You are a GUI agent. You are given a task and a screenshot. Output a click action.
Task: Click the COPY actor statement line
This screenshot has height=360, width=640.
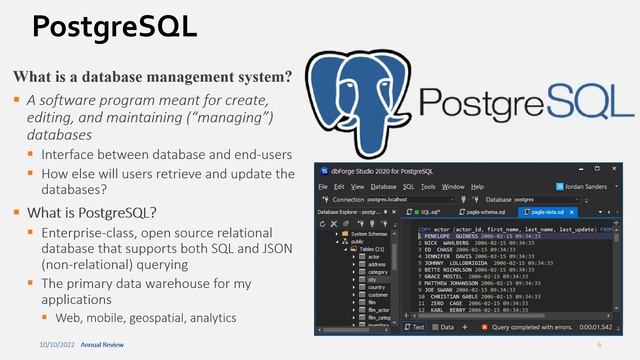[x=515, y=229]
